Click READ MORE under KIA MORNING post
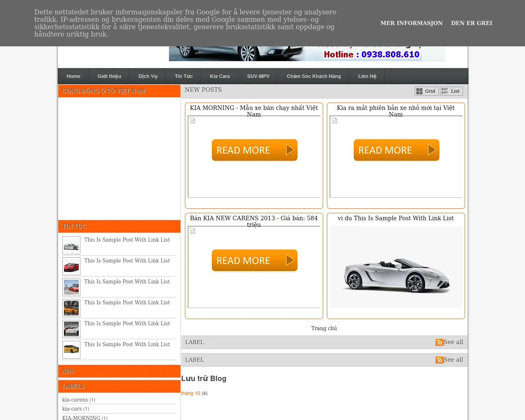 click(254, 150)
